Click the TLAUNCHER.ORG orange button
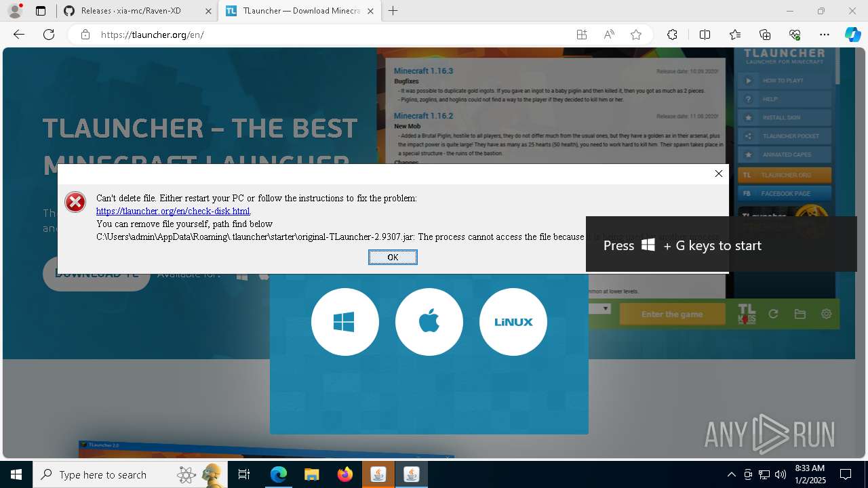Viewport: 868px width, 488px height. pos(785,175)
